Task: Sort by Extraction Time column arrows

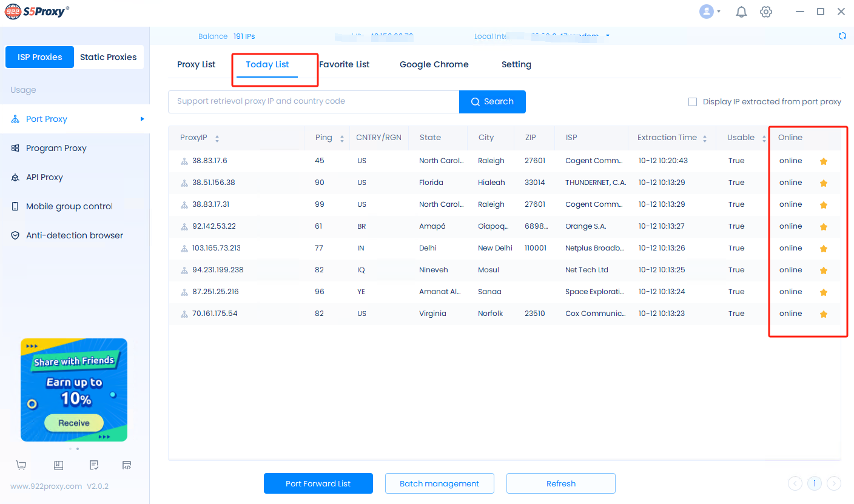Action: (705, 138)
